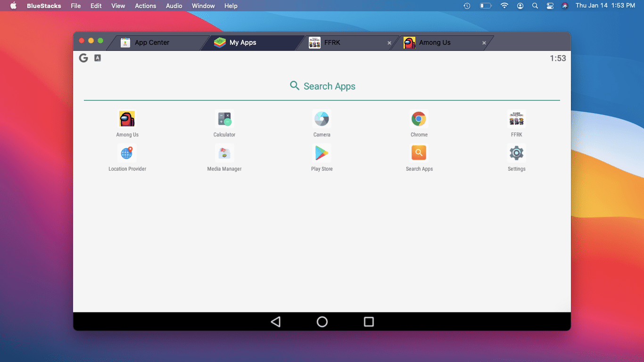Minimize the BlueStacks window with yellow button
Image resolution: width=644 pixels, height=362 pixels.
coord(91,41)
